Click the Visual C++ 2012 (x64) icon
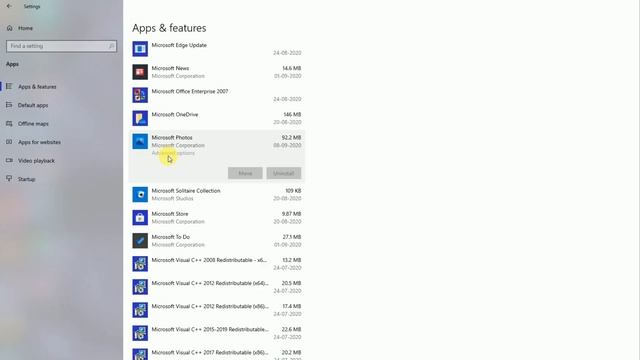This screenshot has height=360, width=640. pyautogui.click(x=140, y=287)
